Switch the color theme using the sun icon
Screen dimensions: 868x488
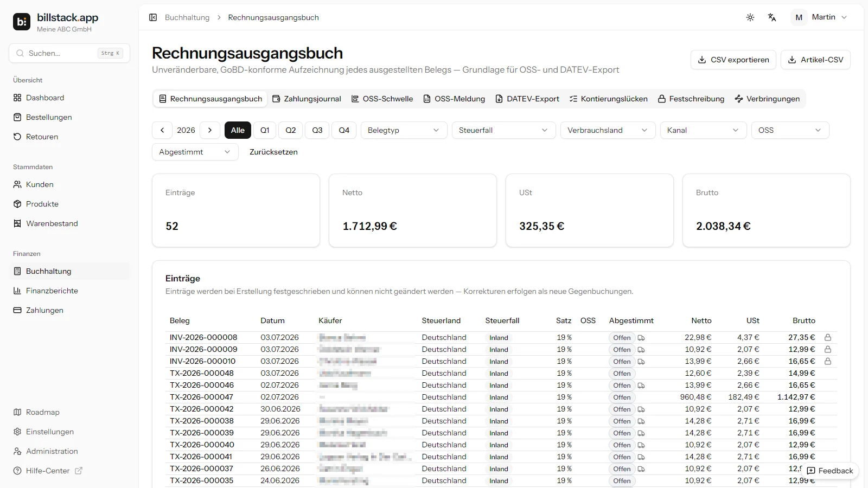pos(750,17)
